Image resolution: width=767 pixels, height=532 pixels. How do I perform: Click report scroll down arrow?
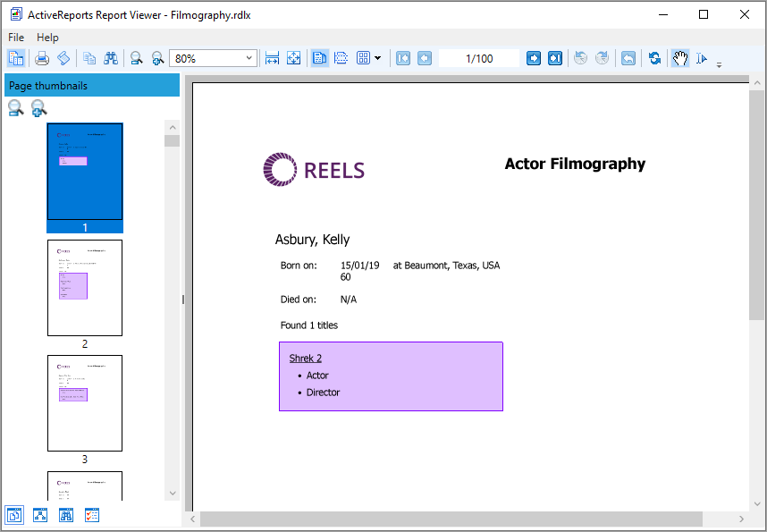pos(757,503)
